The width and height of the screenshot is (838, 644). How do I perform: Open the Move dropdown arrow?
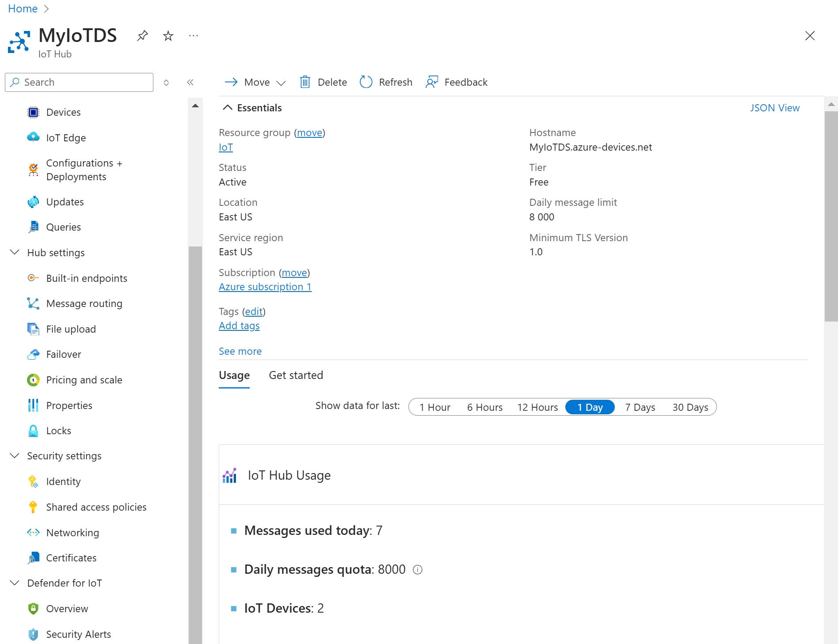click(281, 83)
